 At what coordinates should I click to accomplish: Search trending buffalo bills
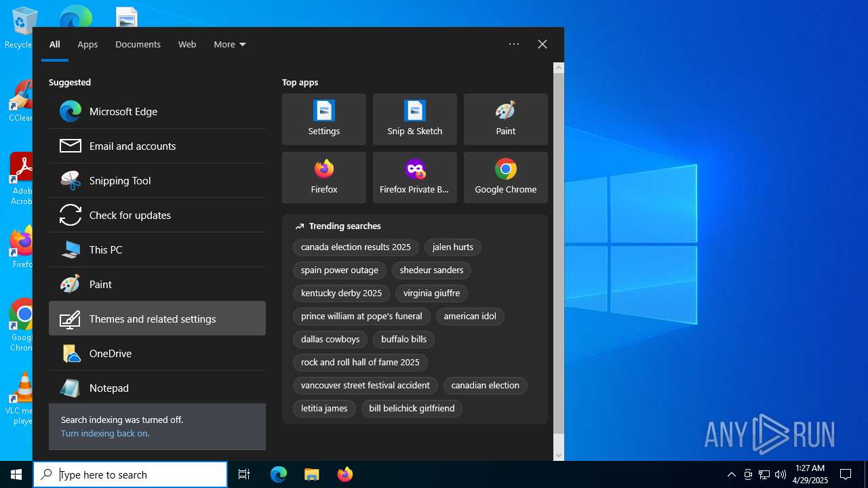[404, 340]
